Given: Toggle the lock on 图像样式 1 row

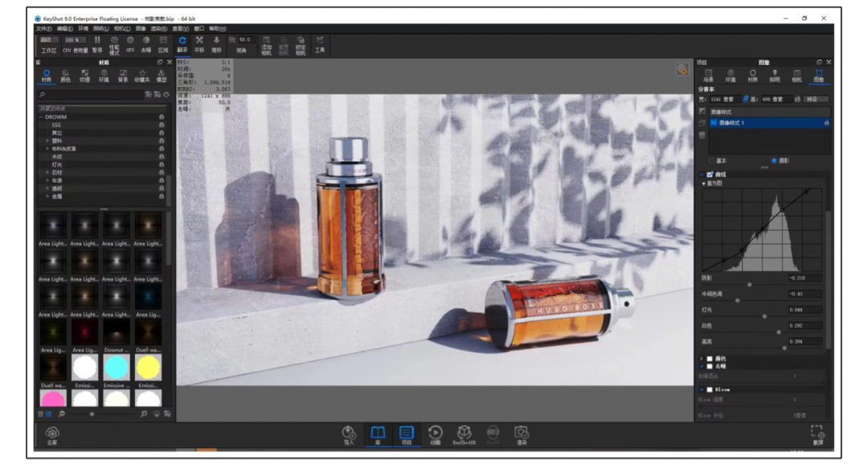Looking at the screenshot, I should [x=826, y=123].
